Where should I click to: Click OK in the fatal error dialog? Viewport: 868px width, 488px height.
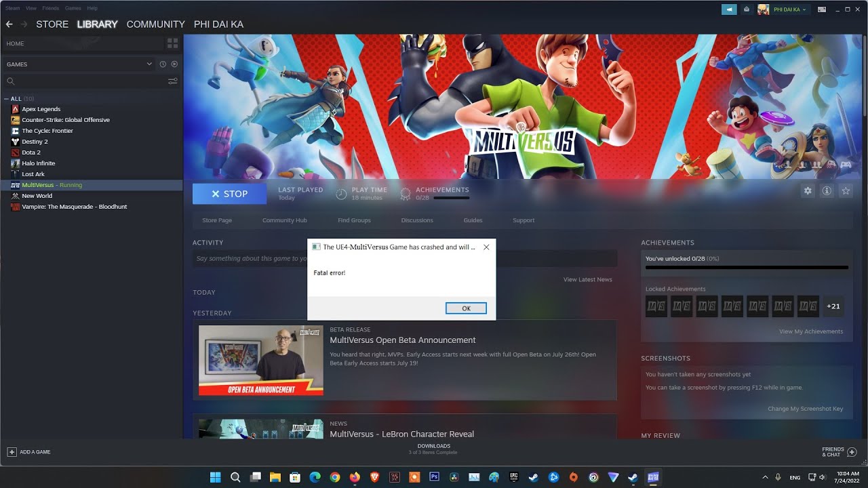tap(466, 308)
